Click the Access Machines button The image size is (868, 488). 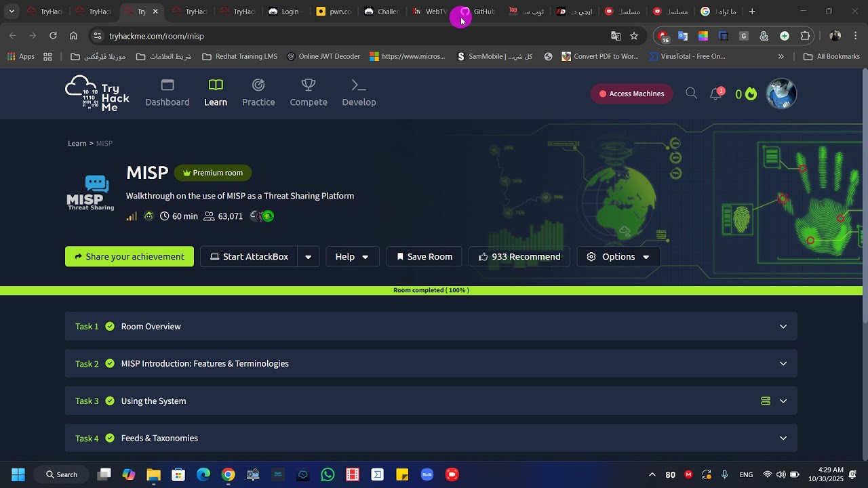(631, 94)
